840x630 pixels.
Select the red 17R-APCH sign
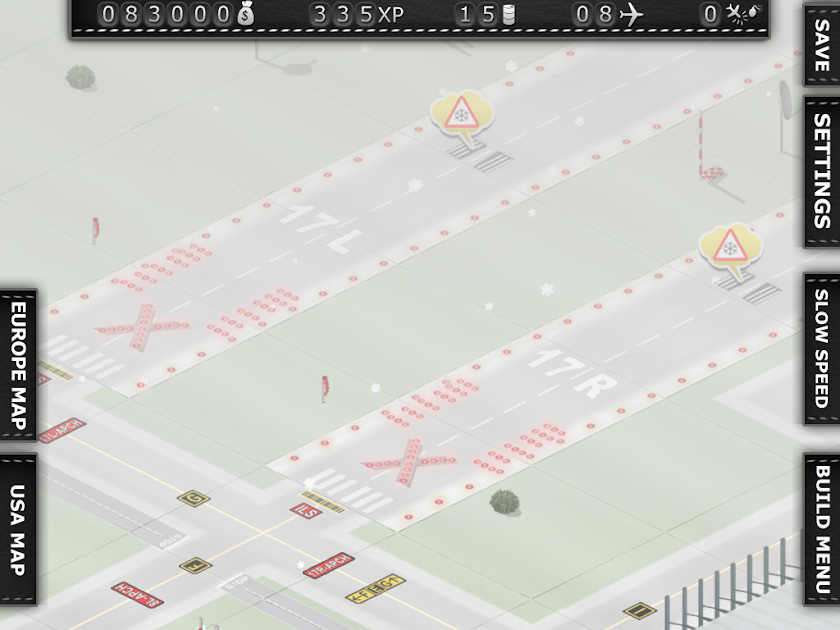tap(329, 566)
